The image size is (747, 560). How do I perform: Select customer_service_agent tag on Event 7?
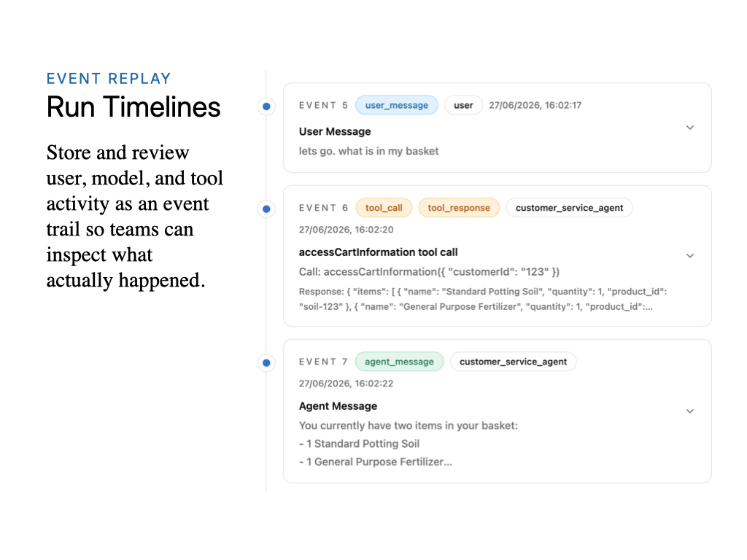(x=513, y=362)
